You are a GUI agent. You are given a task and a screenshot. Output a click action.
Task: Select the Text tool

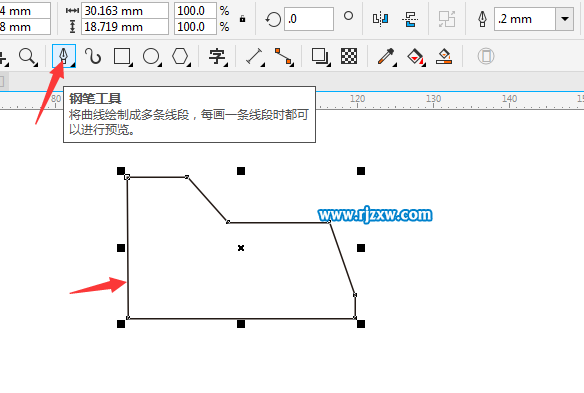pos(218,57)
